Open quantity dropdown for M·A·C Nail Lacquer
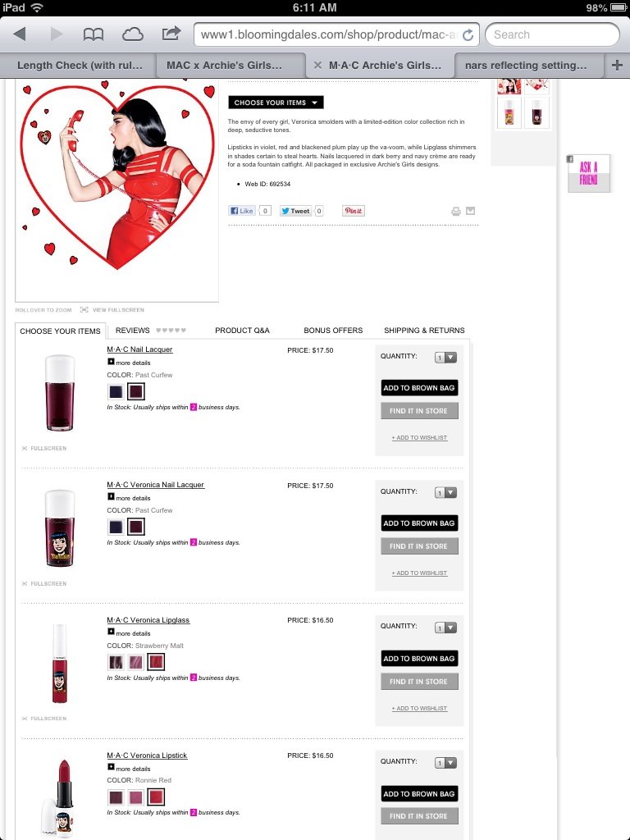630x840 pixels. pyautogui.click(x=445, y=358)
